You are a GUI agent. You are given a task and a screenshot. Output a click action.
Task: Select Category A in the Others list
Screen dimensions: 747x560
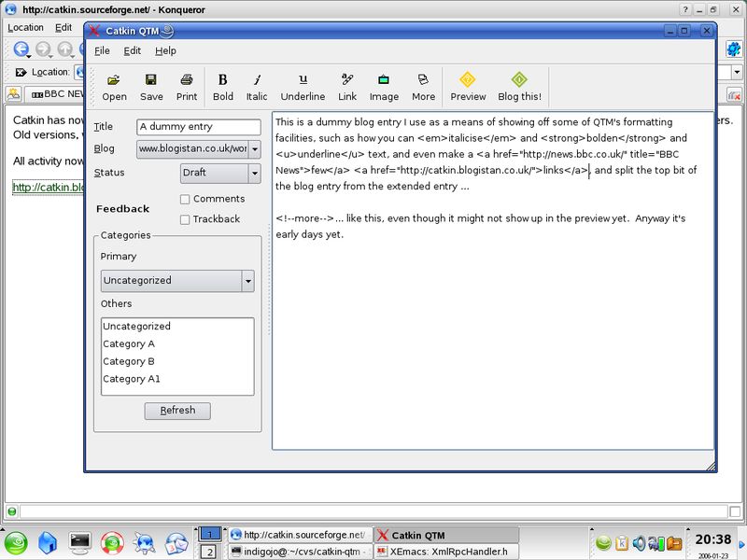pos(177,344)
